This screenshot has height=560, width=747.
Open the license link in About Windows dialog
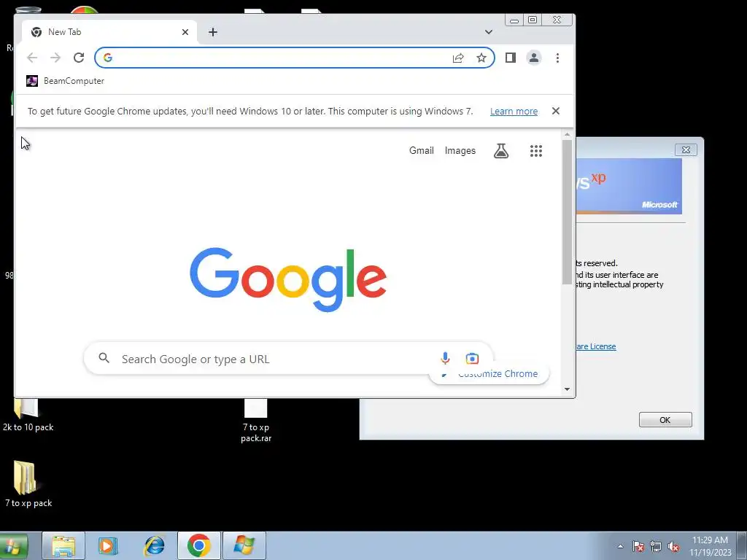(x=595, y=346)
